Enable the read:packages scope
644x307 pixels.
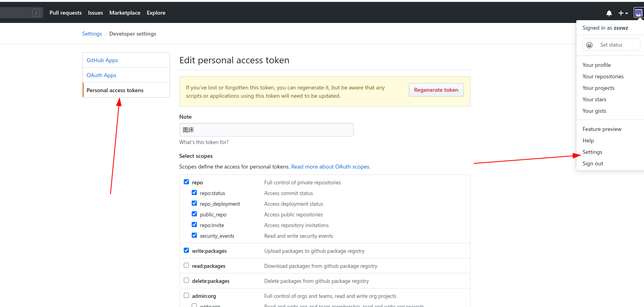pyautogui.click(x=186, y=265)
